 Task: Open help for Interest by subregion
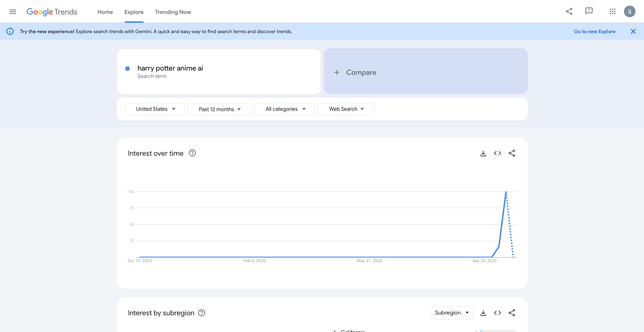pyautogui.click(x=202, y=313)
